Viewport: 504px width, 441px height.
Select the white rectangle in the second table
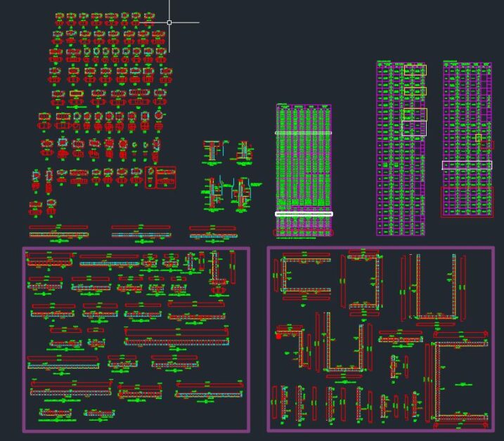pos(414,129)
